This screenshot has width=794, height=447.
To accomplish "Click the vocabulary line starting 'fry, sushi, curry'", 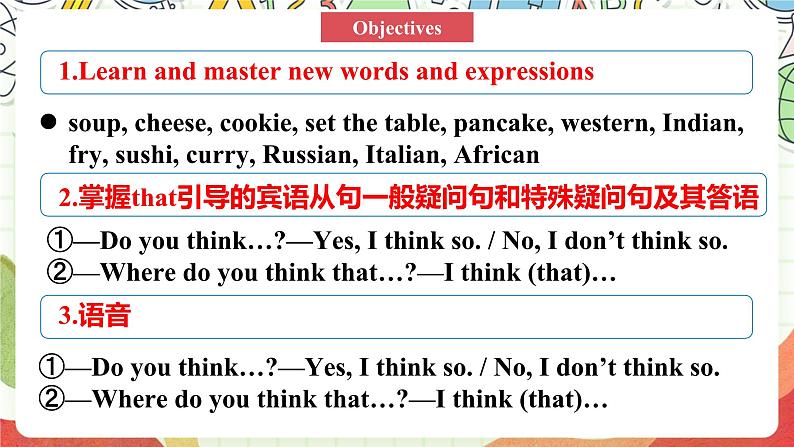I will tap(304, 154).
